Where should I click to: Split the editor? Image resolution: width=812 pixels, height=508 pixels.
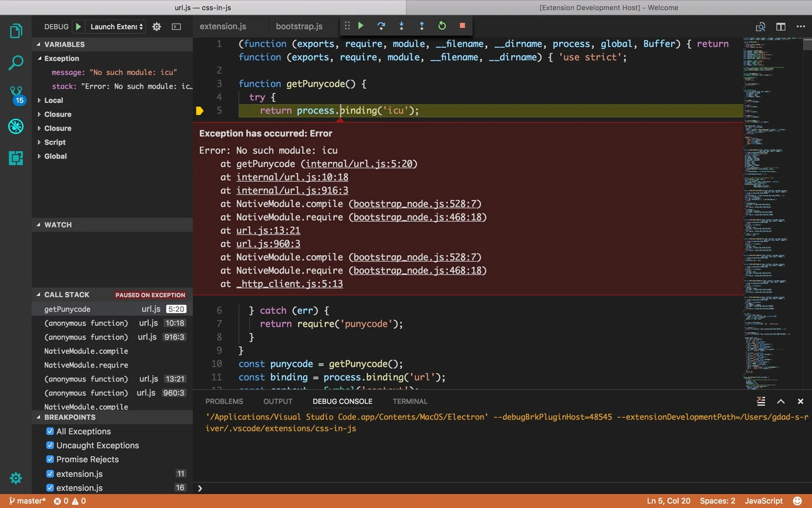point(781,27)
